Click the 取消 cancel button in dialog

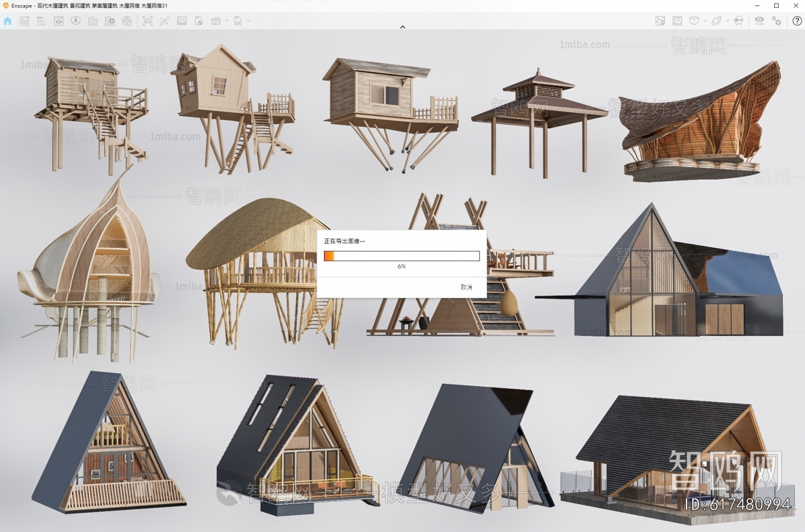coord(466,287)
